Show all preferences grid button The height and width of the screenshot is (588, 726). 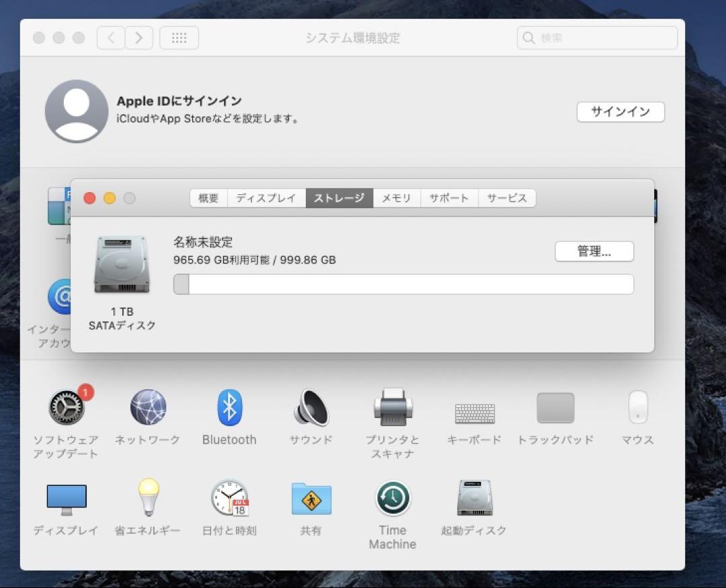pyautogui.click(x=179, y=38)
